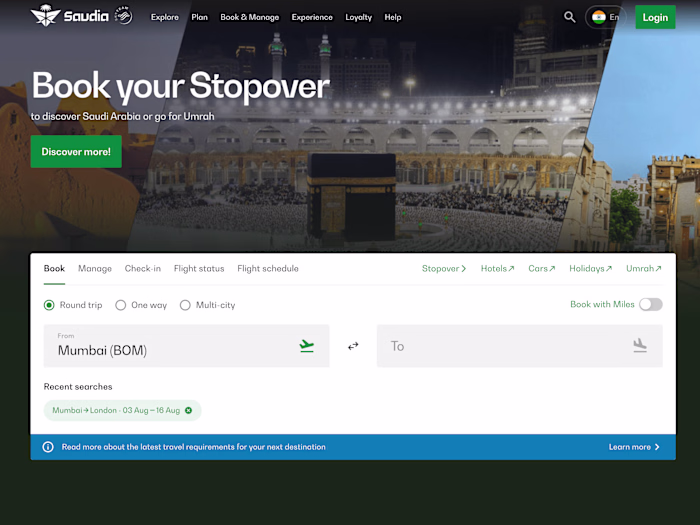
Task: Click the Book your Stopover headline
Action: point(181,86)
